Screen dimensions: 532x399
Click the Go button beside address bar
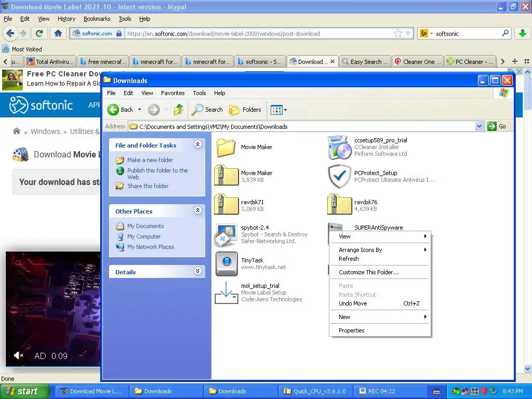coord(497,126)
